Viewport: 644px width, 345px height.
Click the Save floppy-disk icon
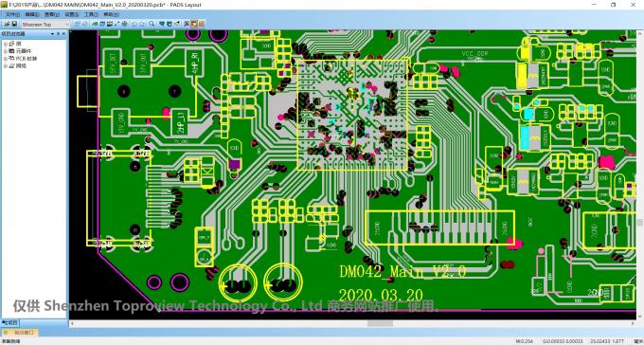[14, 24]
